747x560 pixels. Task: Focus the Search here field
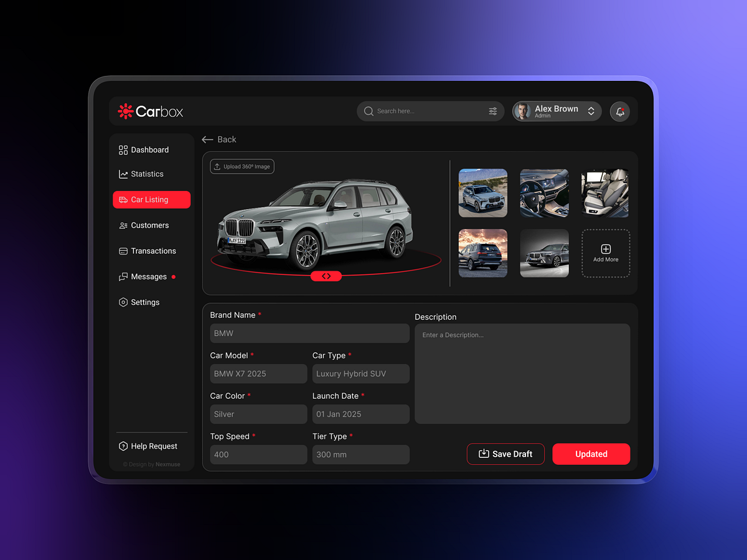(430, 111)
